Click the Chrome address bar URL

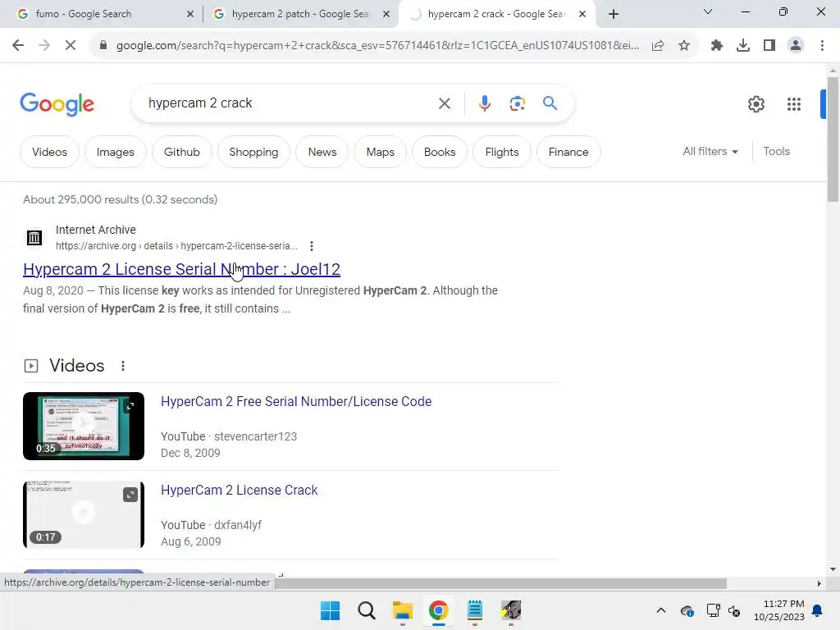point(377,46)
